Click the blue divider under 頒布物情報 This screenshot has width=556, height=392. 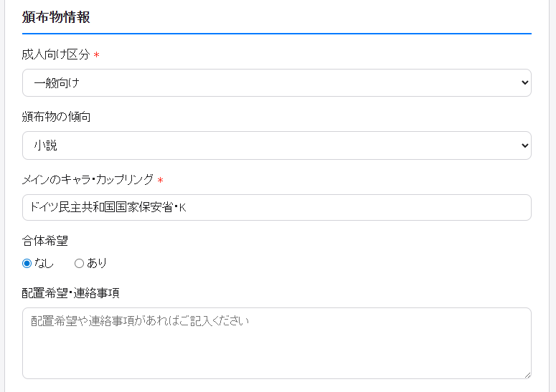tap(276, 34)
